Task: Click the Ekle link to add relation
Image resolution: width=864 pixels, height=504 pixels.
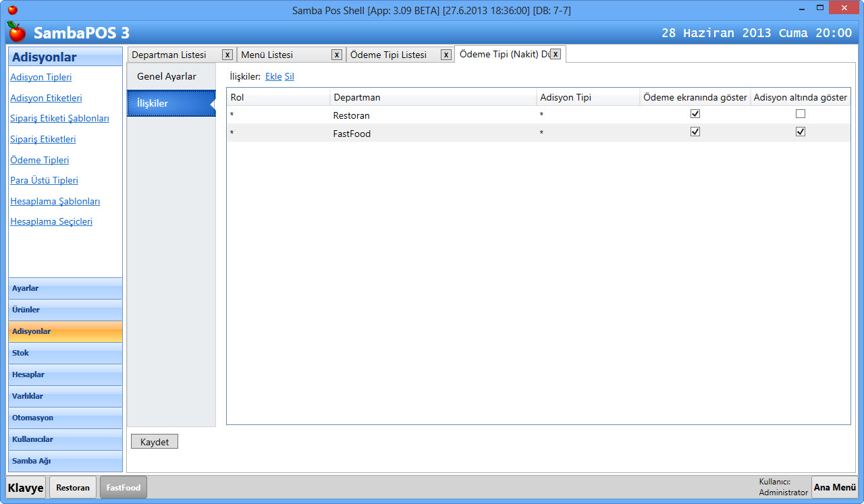Action: 273,76
